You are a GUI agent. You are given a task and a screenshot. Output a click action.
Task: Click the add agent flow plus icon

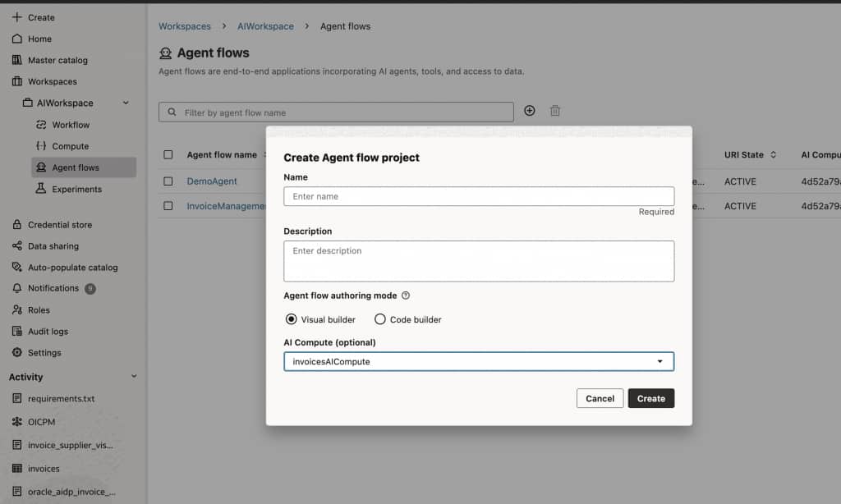pos(530,111)
